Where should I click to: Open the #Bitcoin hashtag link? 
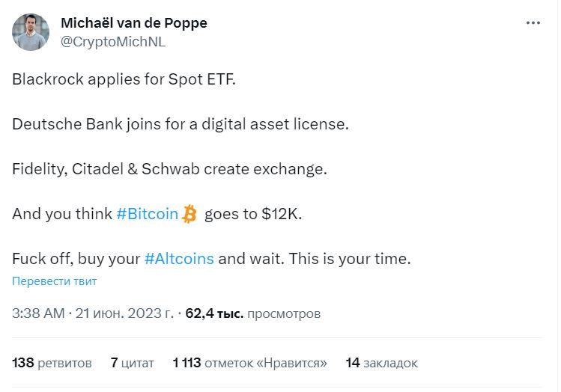pyautogui.click(x=148, y=215)
